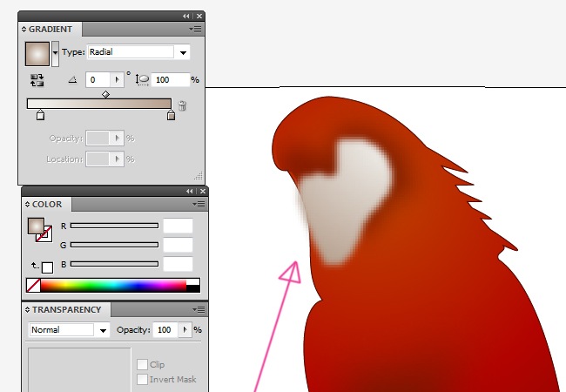Image resolution: width=566 pixels, height=392 pixels.
Task: Open gradient swatch presets dropdown arrow
Action: click(x=55, y=53)
